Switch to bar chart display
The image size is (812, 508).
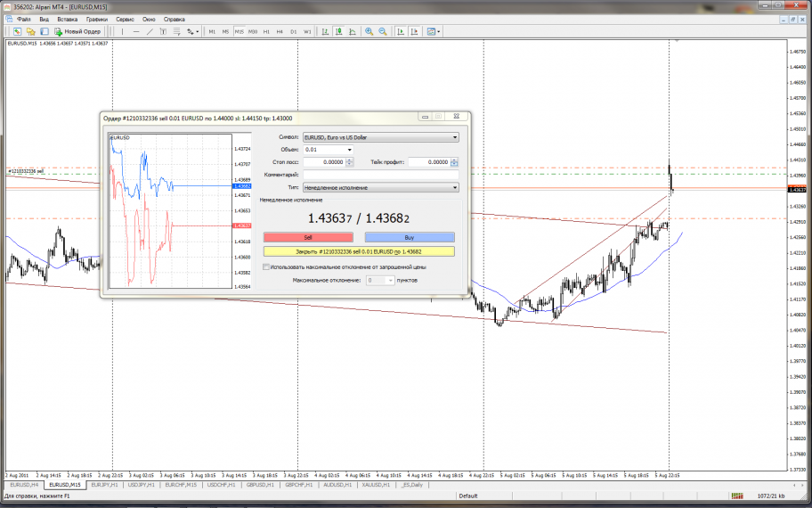pos(325,31)
